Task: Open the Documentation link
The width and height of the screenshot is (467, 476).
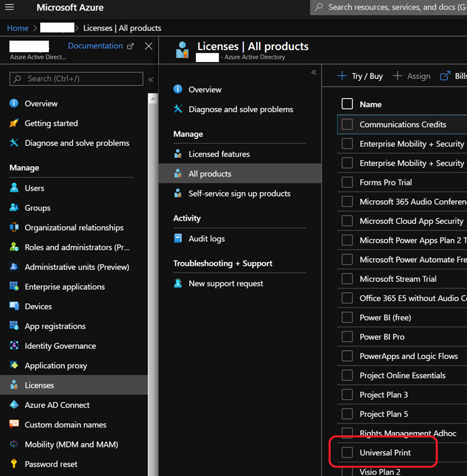Action: pos(96,46)
